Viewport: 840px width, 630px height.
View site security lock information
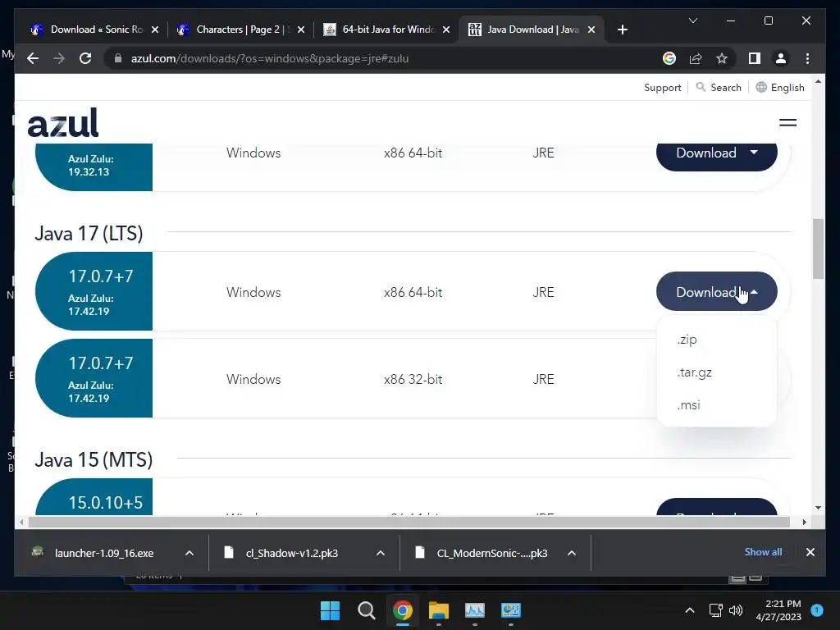tap(118, 58)
